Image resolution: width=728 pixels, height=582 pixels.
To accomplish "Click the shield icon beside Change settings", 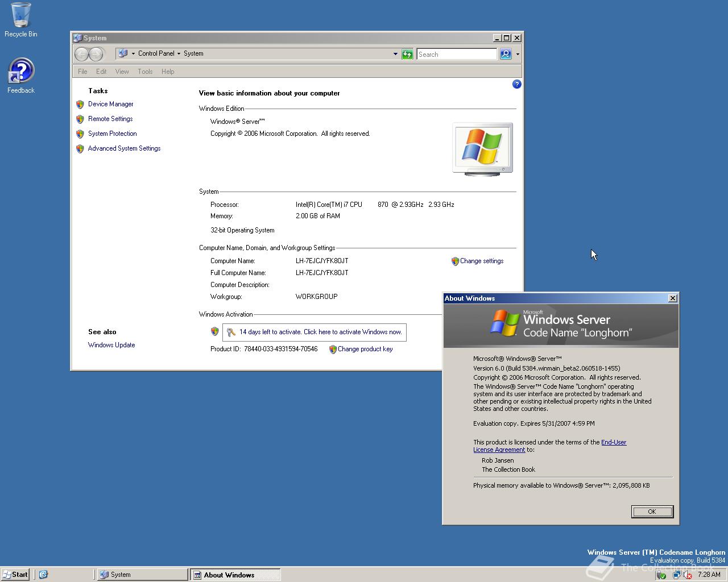I will pos(455,261).
